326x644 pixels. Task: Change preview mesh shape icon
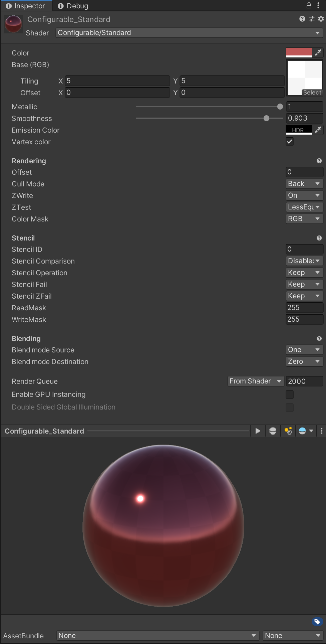273,431
